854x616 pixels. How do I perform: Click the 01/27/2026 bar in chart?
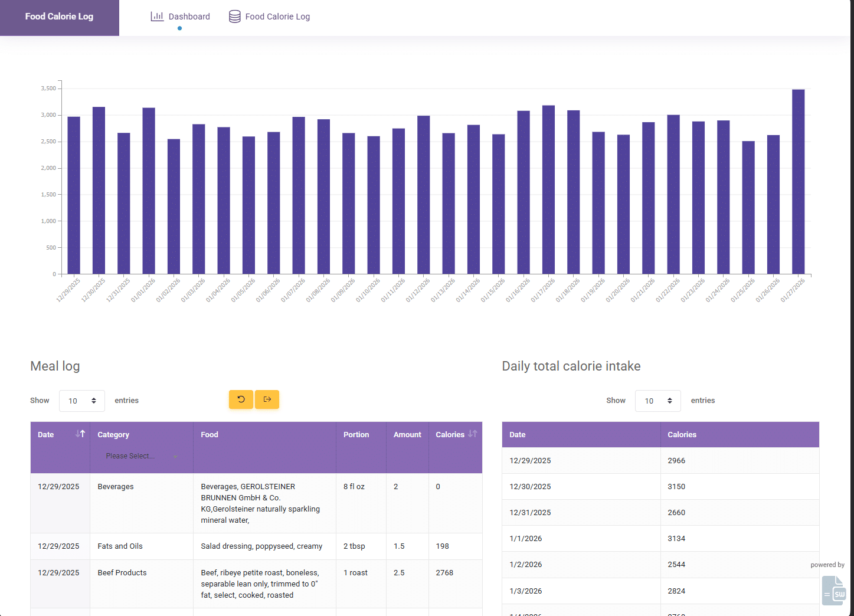798,182
